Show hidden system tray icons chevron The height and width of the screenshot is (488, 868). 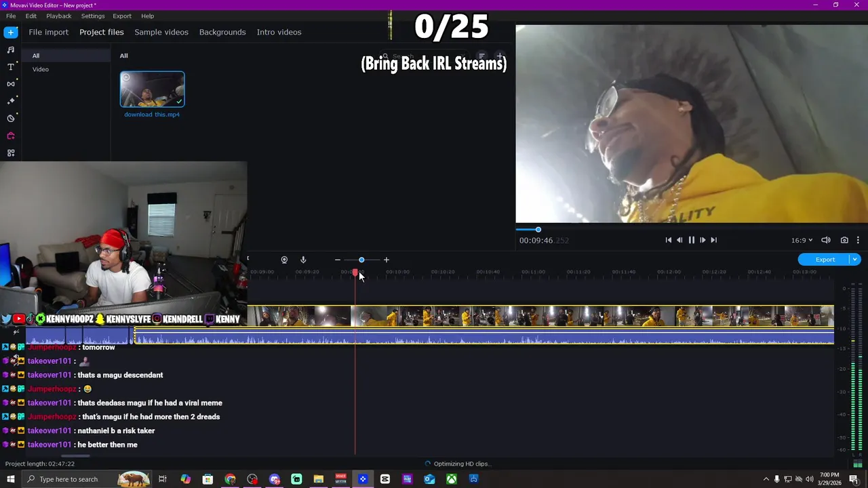tap(766, 479)
